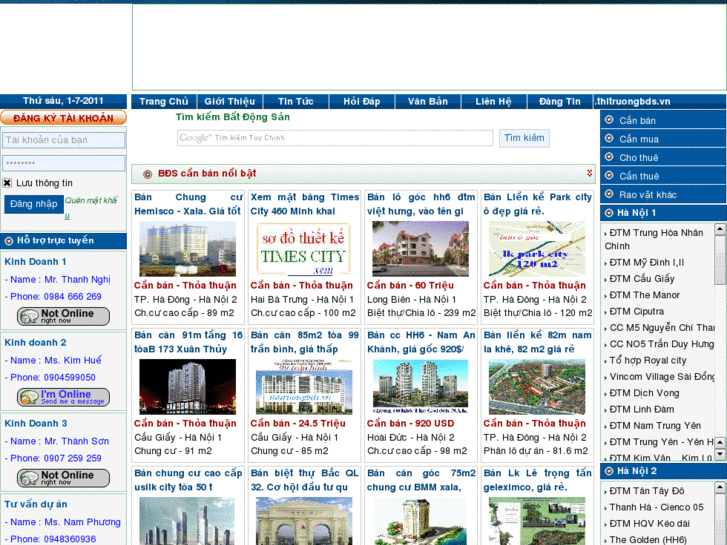
Task: Click the Hỗ trợ trực tuyến header icon
Action: pos(9,241)
